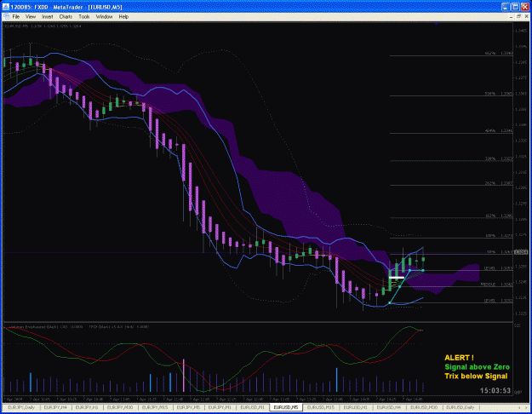Viewport: 532px width, 414px height.
Task: Click the MetaTrader icon in the title bar
Action: (6, 7)
